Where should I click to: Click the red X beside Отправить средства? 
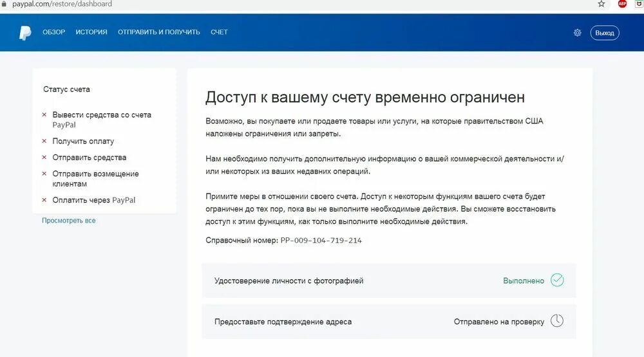(44, 157)
